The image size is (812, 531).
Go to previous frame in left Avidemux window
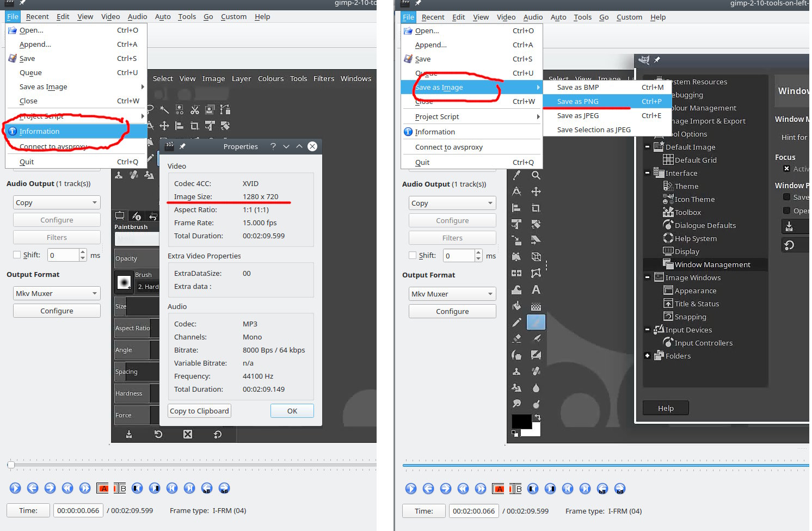(x=33, y=488)
